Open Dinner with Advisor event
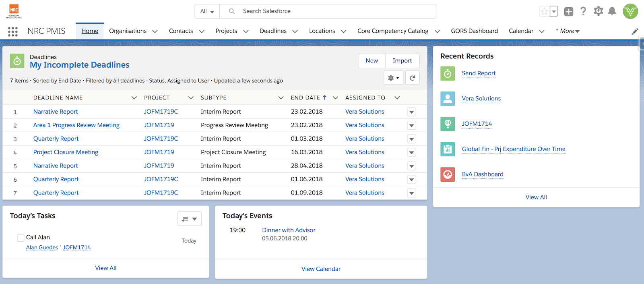 (x=289, y=230)
